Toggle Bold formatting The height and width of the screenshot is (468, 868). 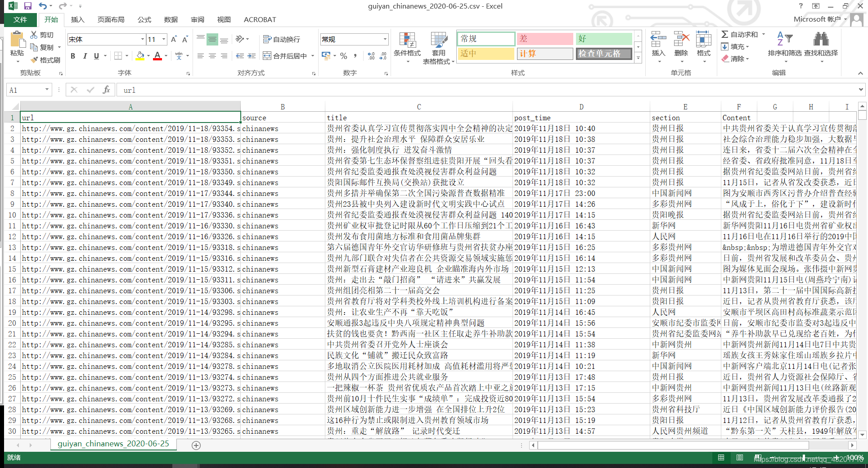tap(73, 56)
